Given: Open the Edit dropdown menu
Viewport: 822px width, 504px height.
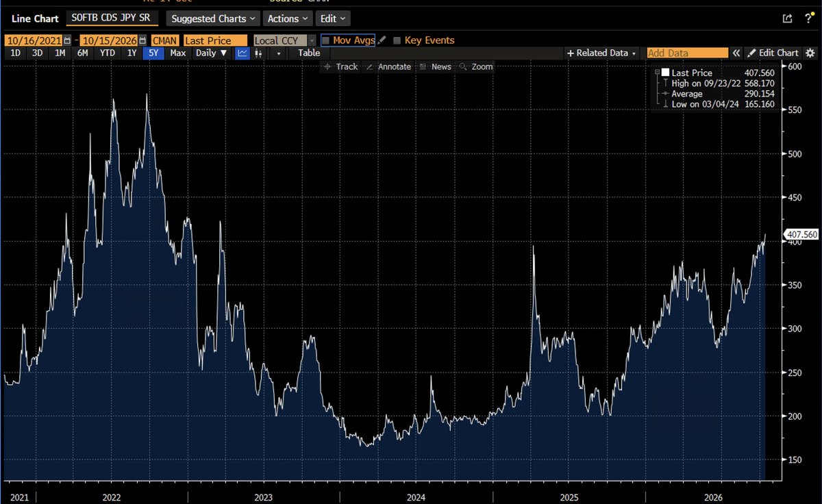Looking at the screenshot, I should (x=334, y=18).
